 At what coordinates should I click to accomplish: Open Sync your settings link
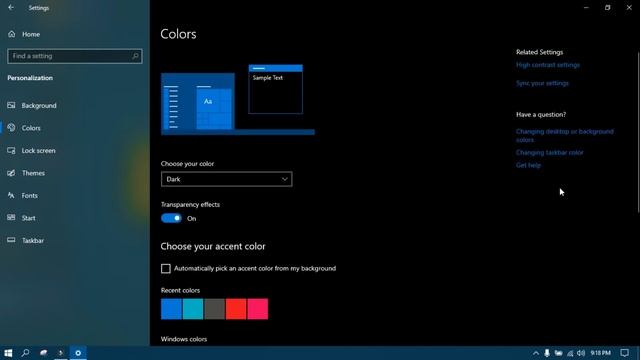coord(542,83)
